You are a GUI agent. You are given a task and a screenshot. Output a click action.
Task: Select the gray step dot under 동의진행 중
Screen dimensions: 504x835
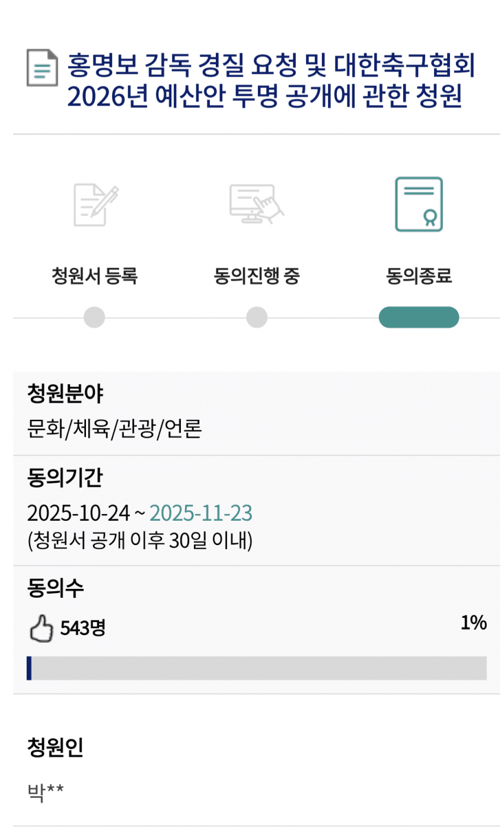point(257,317)
